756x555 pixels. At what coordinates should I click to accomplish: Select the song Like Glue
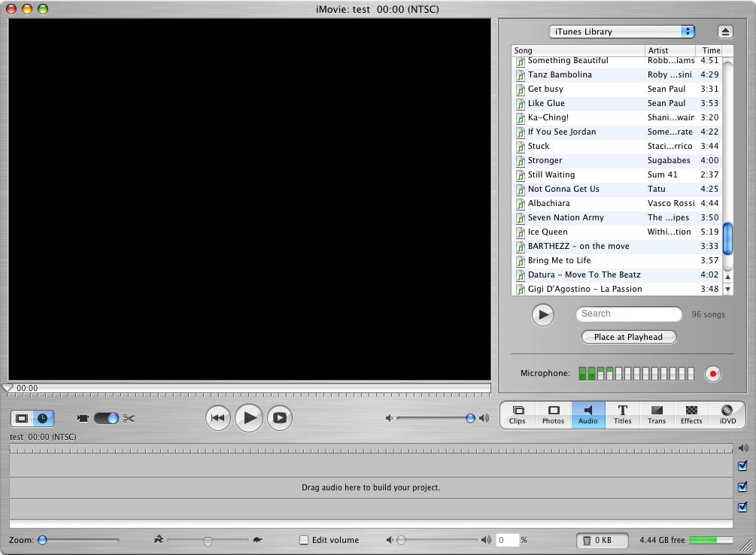(617, 103)
